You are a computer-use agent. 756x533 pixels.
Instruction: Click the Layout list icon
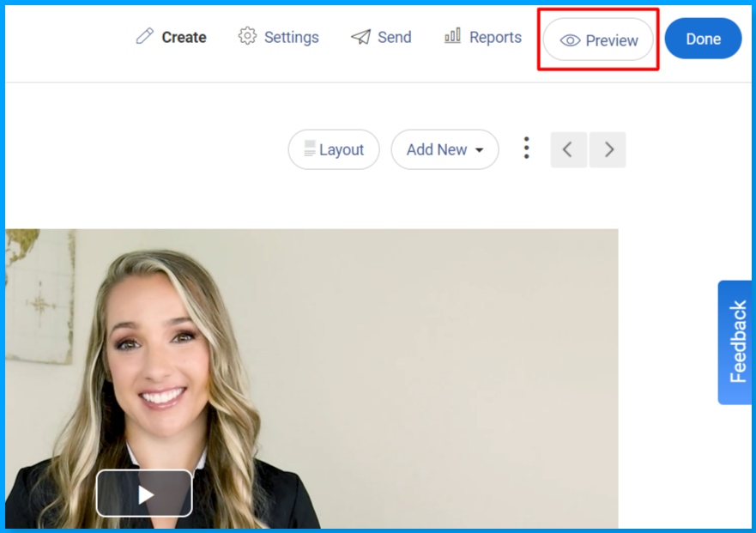(309, 149)
